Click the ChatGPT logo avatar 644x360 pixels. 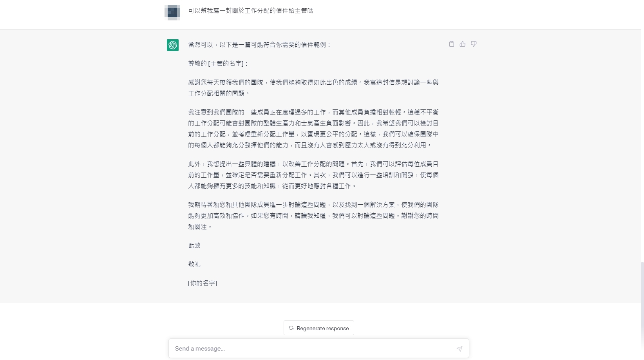pos(173,45)
